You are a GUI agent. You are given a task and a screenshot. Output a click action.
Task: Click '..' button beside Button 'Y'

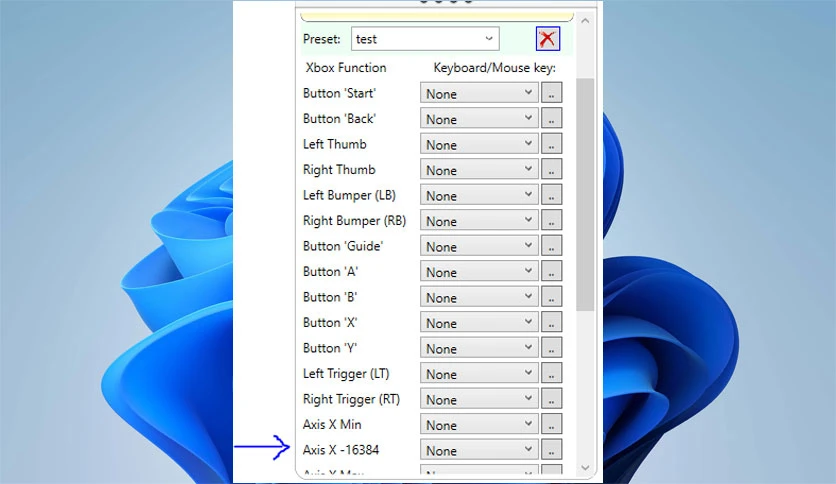551,349
